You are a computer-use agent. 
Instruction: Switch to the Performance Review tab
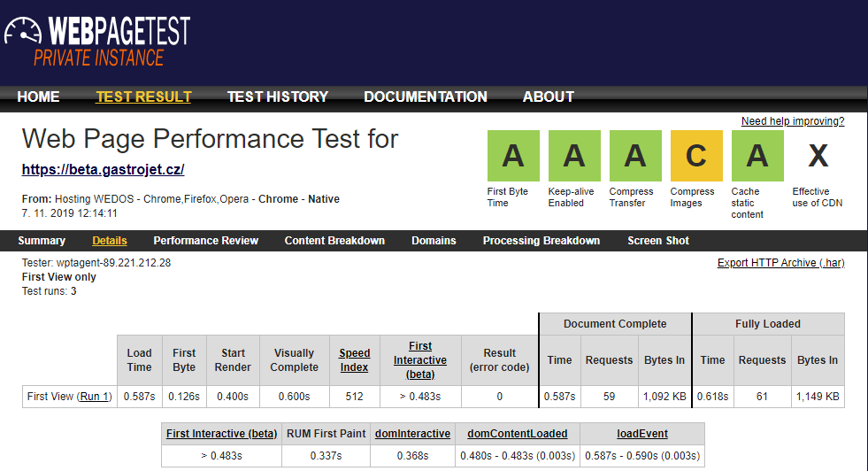pos(205,241)
